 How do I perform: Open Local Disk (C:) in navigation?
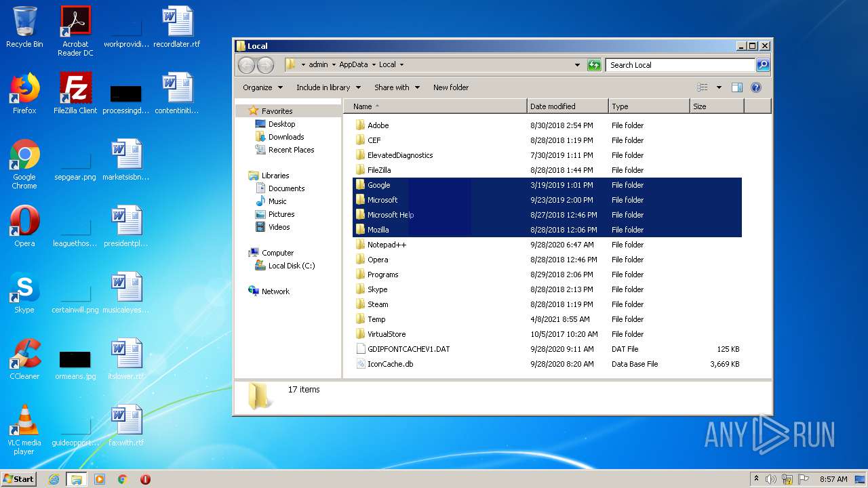(x=291, y=266)
